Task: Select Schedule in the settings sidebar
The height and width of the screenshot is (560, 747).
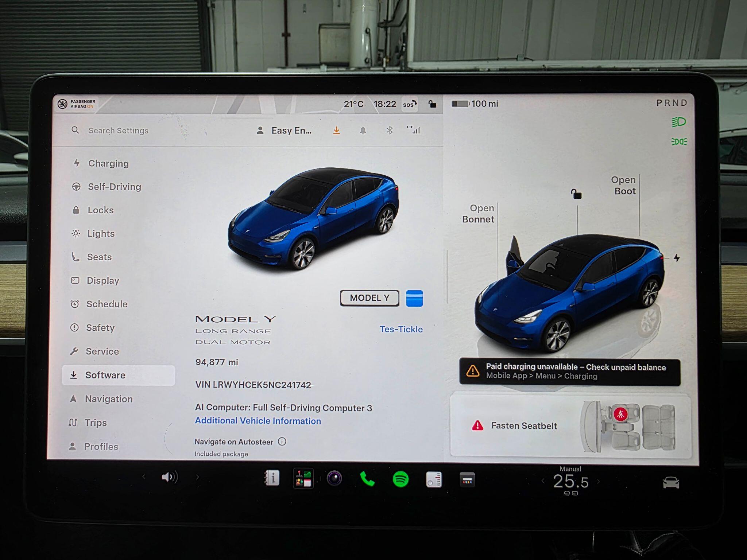Action: click(99, 304)
